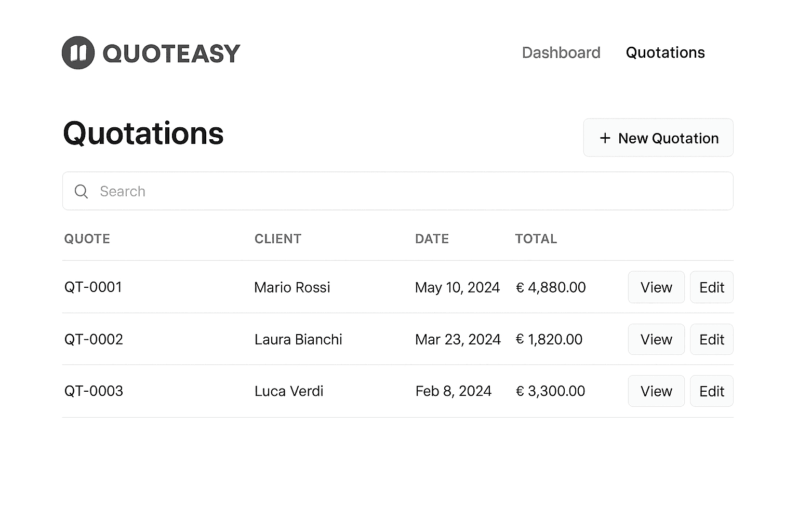
Task: Click the DATE column header
Action: point(432,239)
